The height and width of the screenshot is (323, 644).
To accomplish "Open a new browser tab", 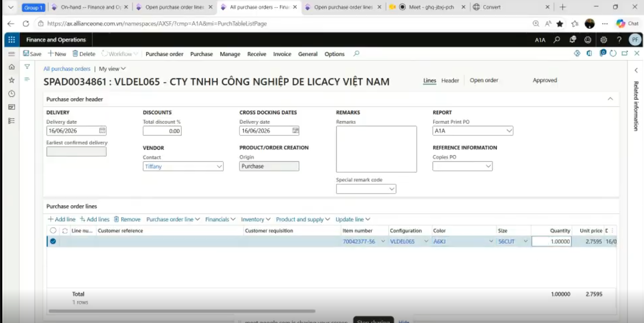I will [x=562, y=7].
